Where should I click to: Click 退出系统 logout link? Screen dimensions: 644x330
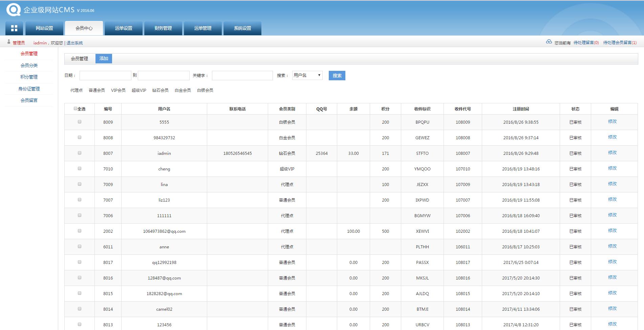point(74,43)
